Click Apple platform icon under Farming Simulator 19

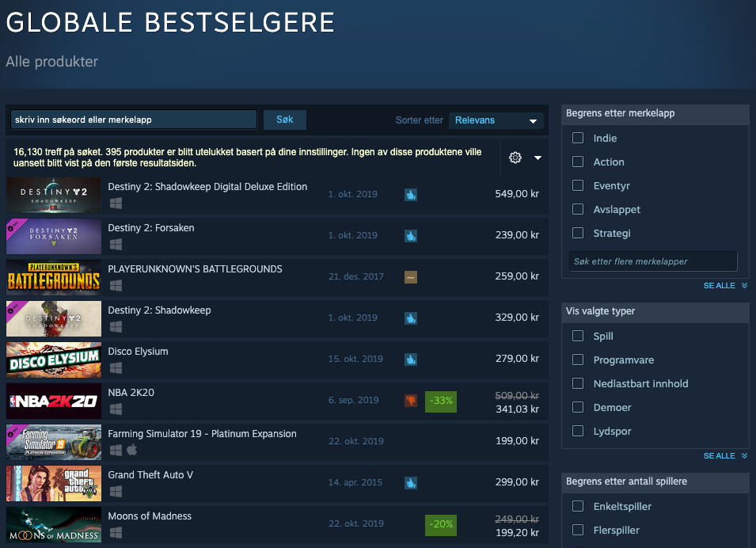pyautogui.click(x=132, y=450)
